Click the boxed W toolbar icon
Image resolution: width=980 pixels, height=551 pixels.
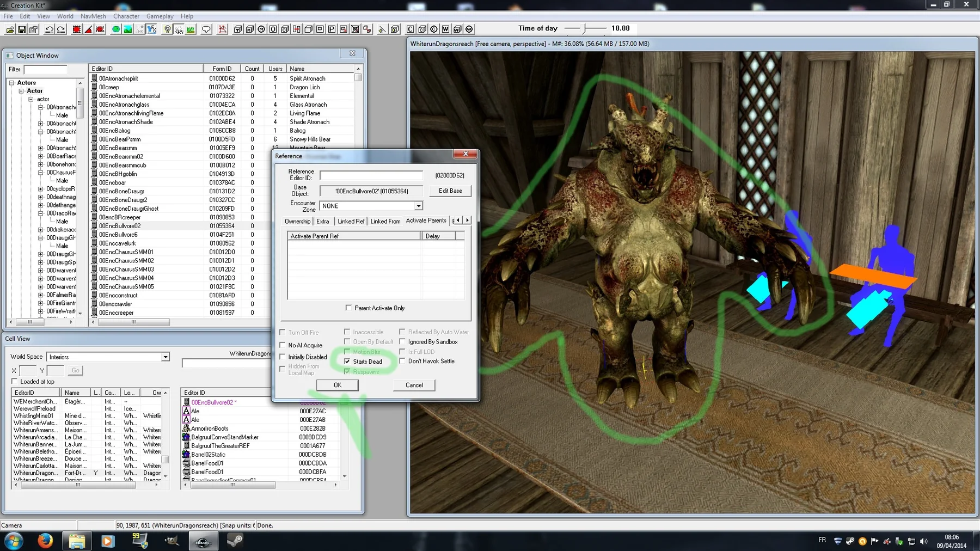445,29
